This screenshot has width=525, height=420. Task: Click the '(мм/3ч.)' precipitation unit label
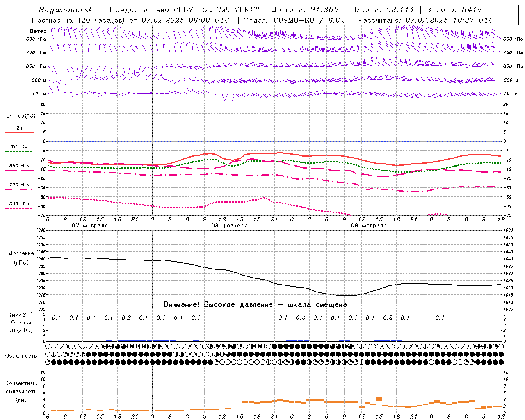click(21, 315)
